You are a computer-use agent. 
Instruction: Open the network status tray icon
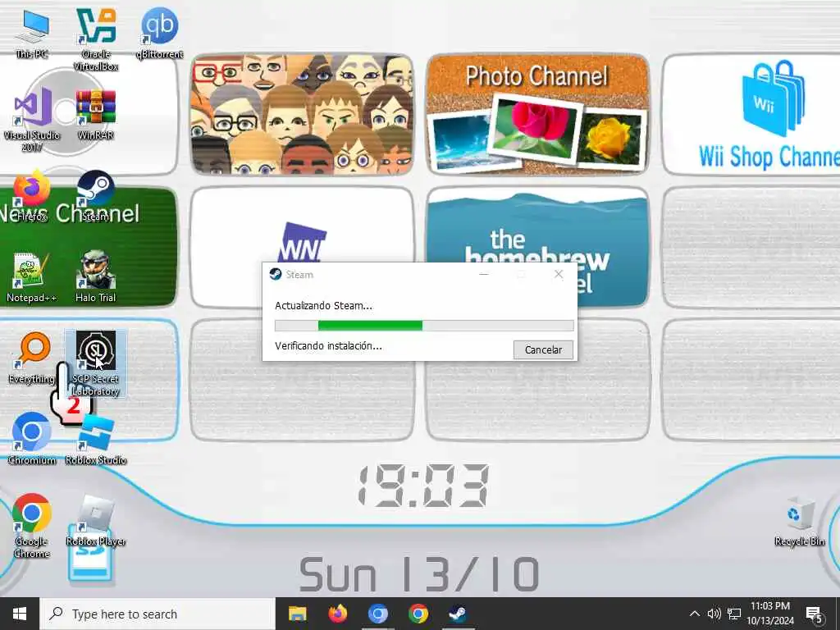[x=734, y=614]
